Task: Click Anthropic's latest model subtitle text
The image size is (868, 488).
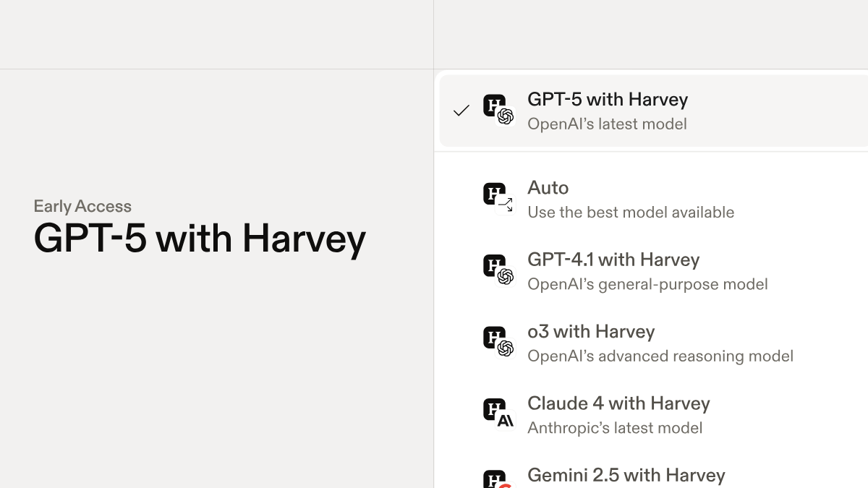Action: 615,428
